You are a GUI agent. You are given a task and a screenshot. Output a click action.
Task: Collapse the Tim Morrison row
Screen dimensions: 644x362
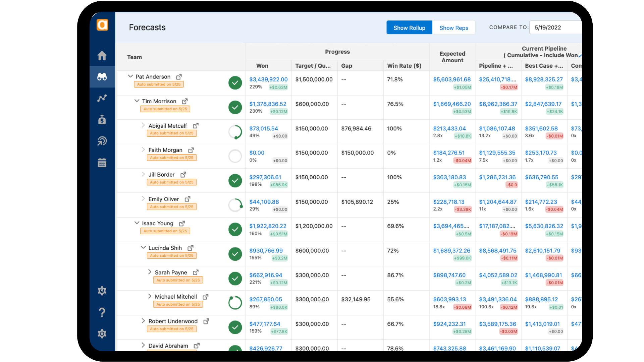point(137,101)
